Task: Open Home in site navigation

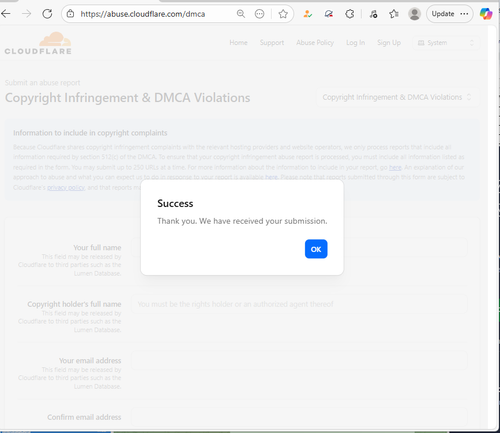Action: pos(238,43)
